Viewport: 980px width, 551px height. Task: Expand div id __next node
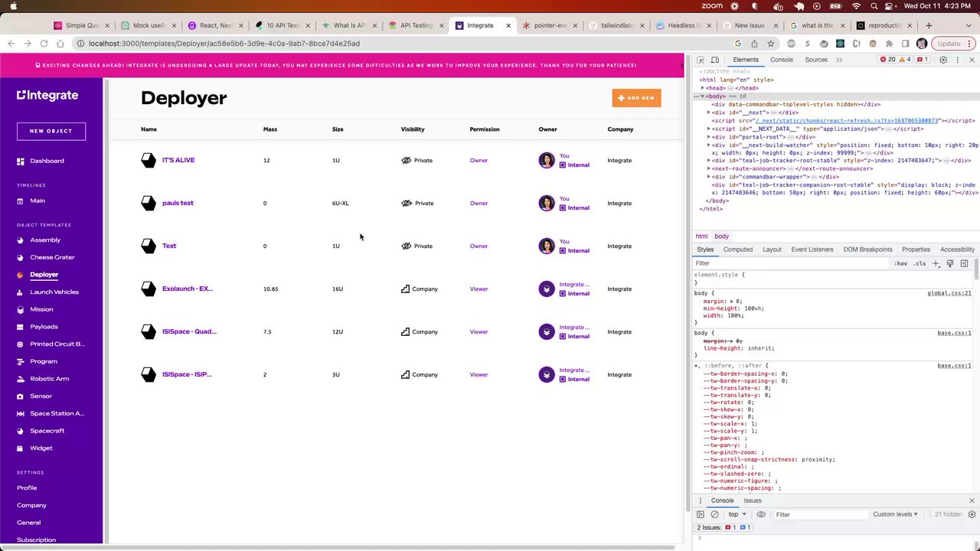pyautogui.click(x=709, y=112)
